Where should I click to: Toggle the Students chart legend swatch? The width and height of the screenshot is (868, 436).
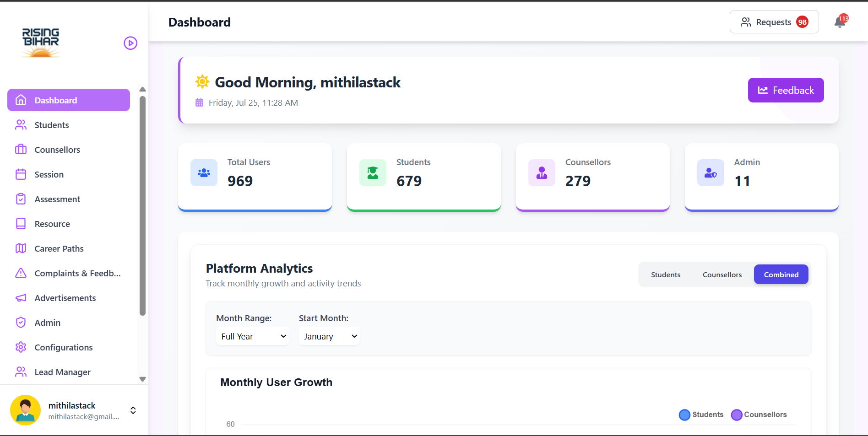pos(684,414)
